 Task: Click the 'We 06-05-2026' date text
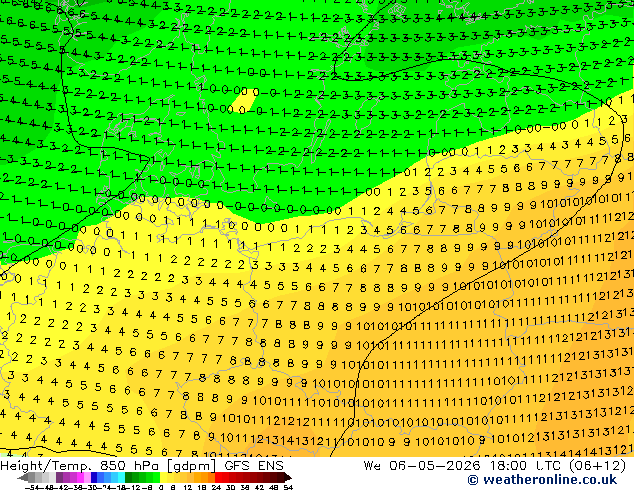tap(422, 466)
